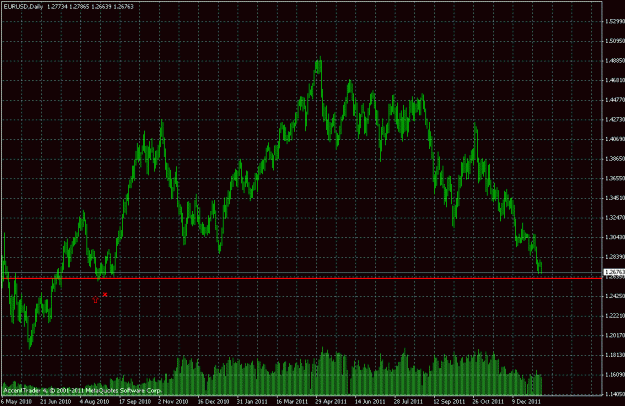Click the 29 Apr 2011 date label
This screenshot has width=625, height=406.
point(331,401)
